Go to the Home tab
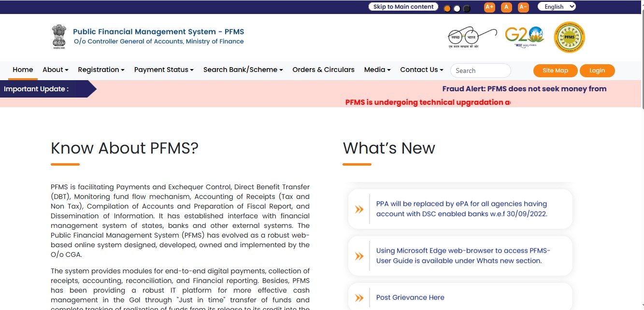This screenshot has width=644, height=310. click(x=23, y=70)
